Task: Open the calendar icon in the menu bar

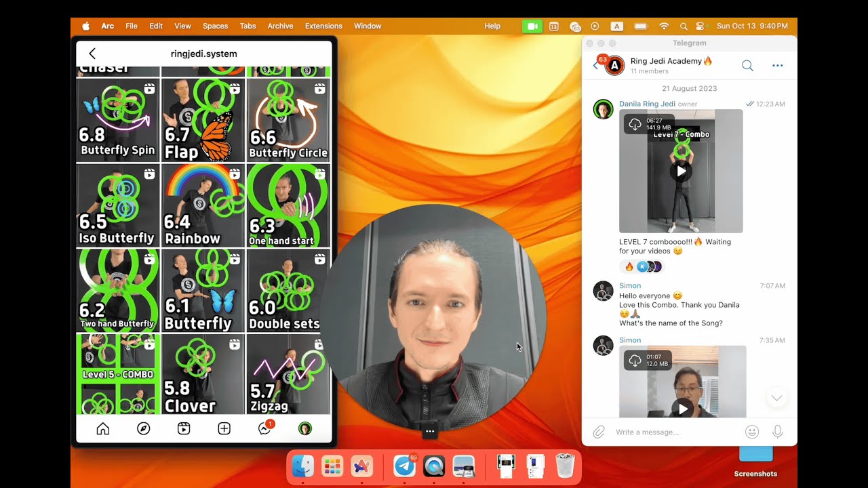Action: click(x=554, y=26)
